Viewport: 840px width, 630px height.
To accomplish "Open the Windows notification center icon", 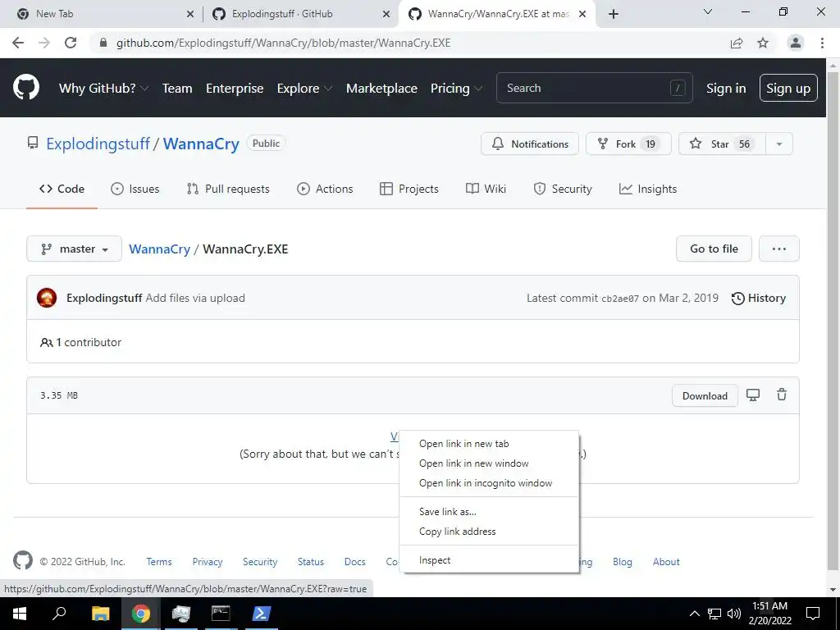I will pos(813,614).
